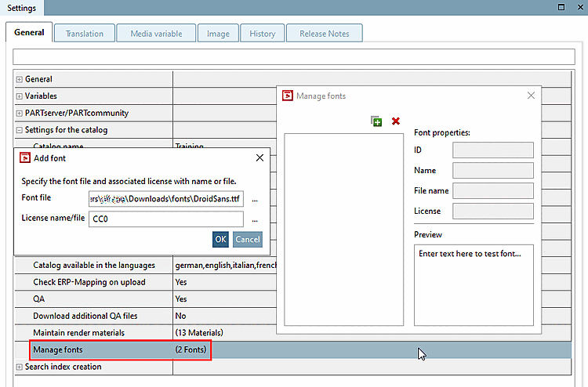Click the License name/file field containing CC0
Viewport: 588px width, 387px height.
166,219
